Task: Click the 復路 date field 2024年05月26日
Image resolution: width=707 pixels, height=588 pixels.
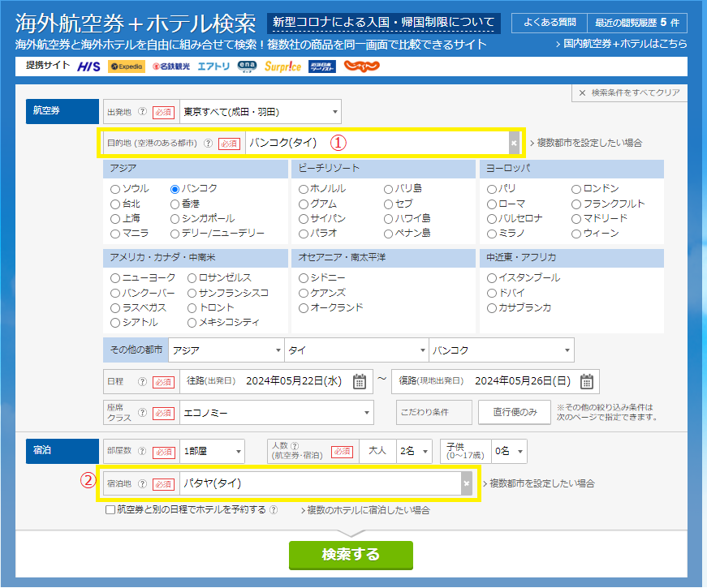Action: click(x=495, y=382)
